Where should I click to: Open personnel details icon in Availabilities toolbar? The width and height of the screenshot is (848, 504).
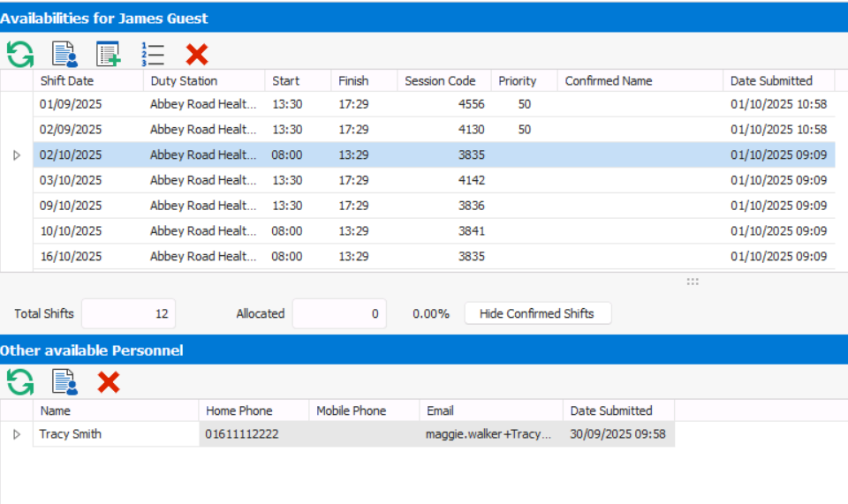(64, 54)
